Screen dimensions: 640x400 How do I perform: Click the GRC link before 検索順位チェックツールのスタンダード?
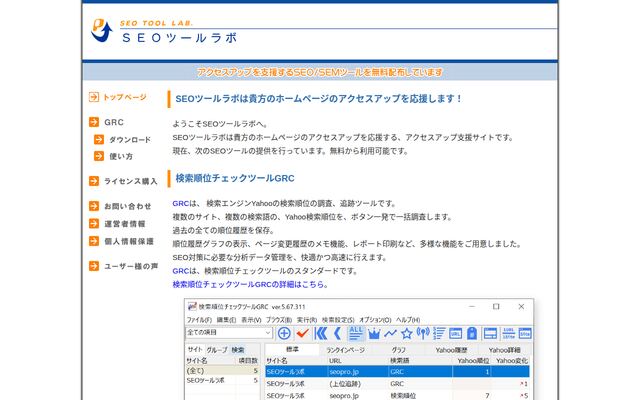(x=180, y=271)
